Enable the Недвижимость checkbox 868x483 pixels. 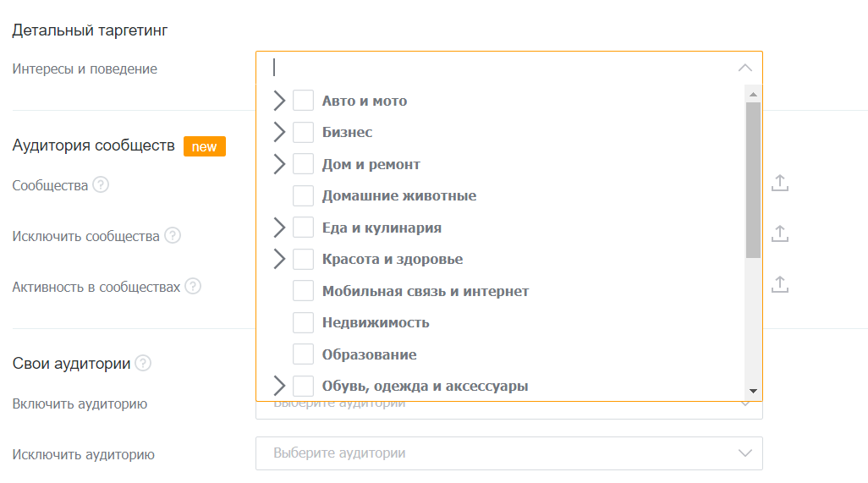coord(304,322)
